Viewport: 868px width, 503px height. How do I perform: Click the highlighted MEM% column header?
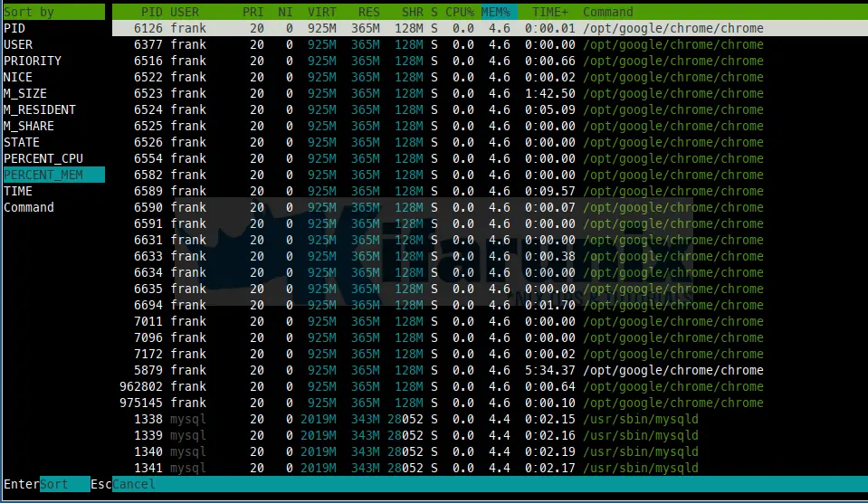(x=500, y=12)
